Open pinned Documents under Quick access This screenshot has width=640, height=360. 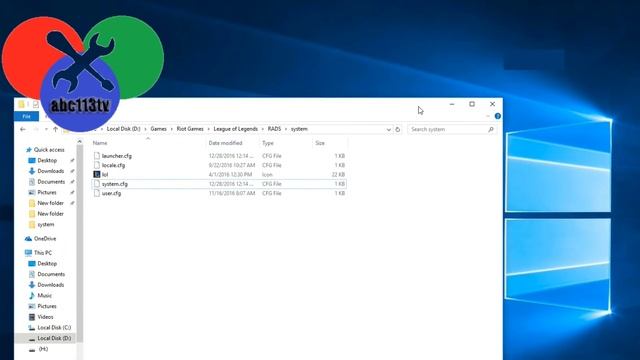(x=51, y=182)
